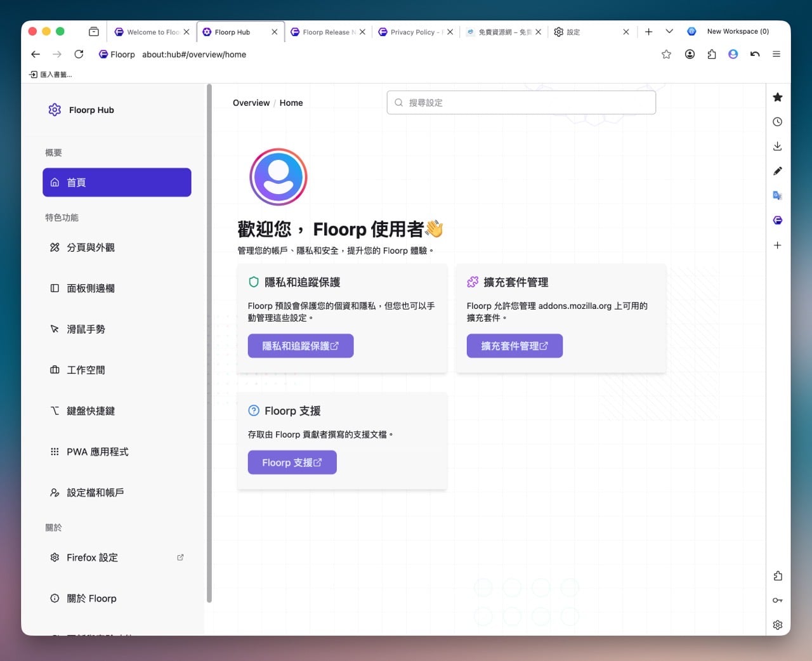Open the notes pencil panel icon
Image resolution: width=812 pixels, height=661 pixels.
coord(777,171)
